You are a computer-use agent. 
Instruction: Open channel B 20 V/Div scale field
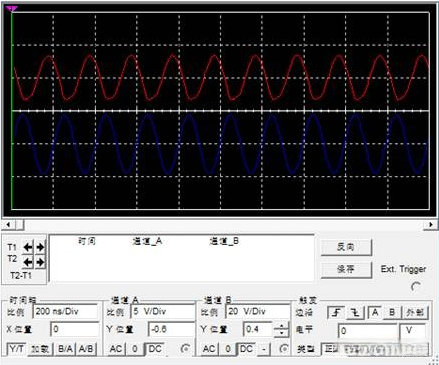pos(258,312)
